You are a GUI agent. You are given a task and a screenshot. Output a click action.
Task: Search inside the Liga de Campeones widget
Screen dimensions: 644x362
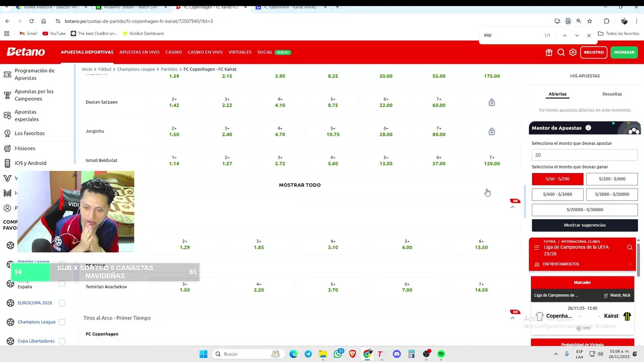pos(629,247)
